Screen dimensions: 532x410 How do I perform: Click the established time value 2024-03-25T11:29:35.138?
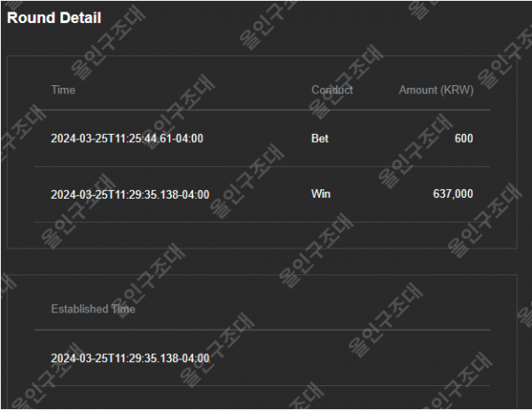click(130, 359)
